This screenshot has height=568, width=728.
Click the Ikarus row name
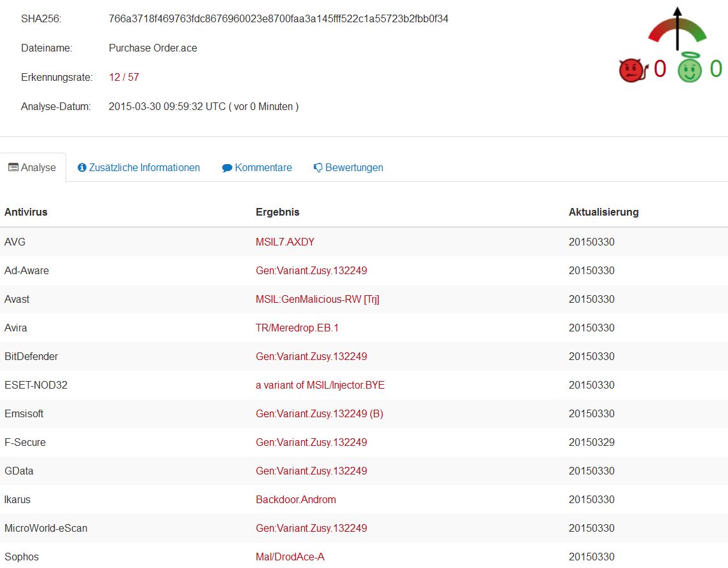pos(18,499)
